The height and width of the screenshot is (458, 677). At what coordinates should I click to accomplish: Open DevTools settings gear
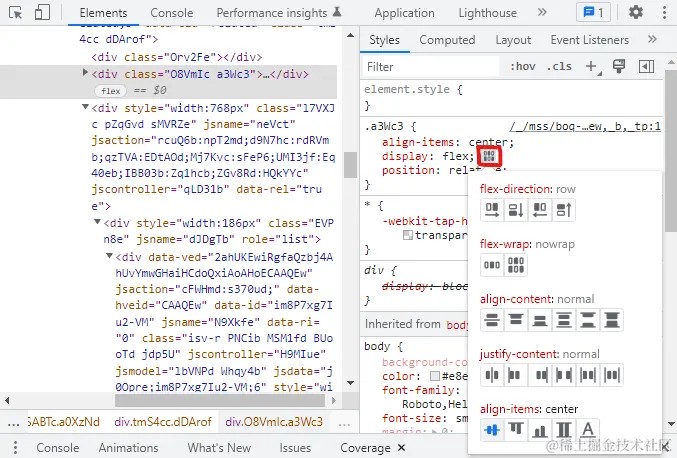(x=636, y=12)
